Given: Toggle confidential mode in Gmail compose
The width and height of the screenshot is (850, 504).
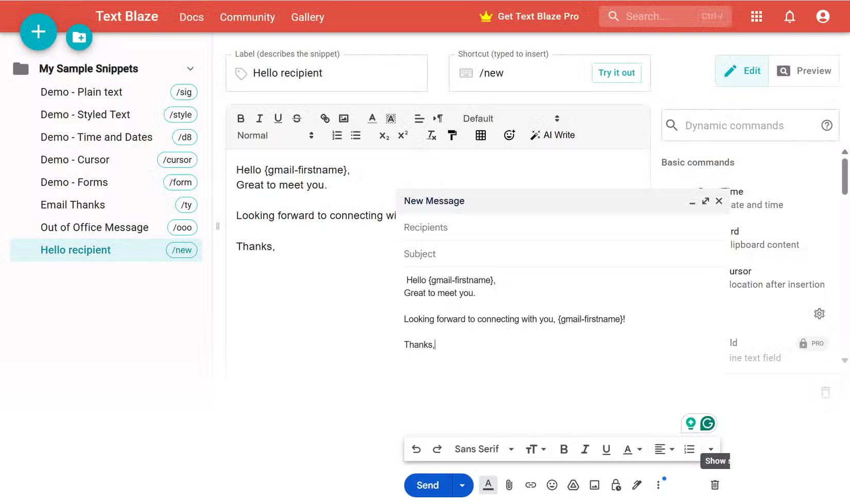Looking at the screenshot, I should pyautogui.click(x=615, y=484).
